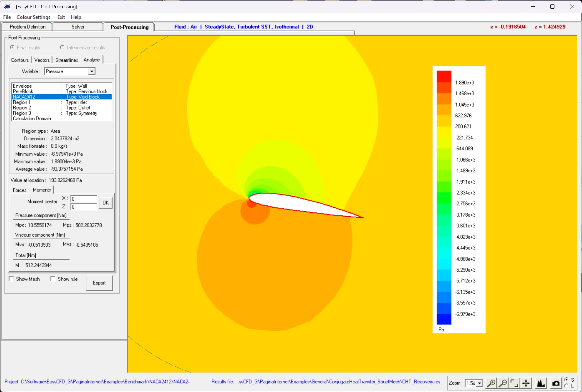Click the zoom in magnifier icon

pos(491,383)
